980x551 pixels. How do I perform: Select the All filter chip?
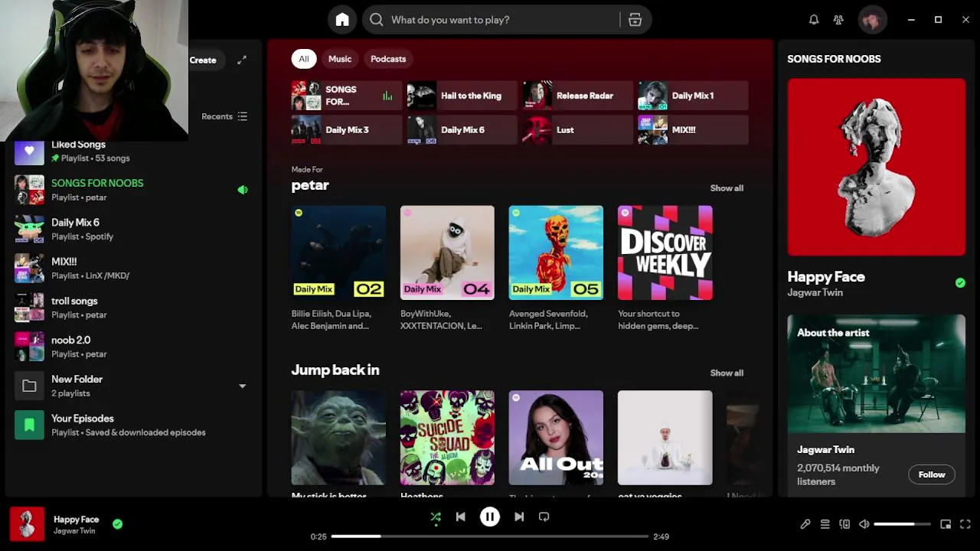click(304, 59)
